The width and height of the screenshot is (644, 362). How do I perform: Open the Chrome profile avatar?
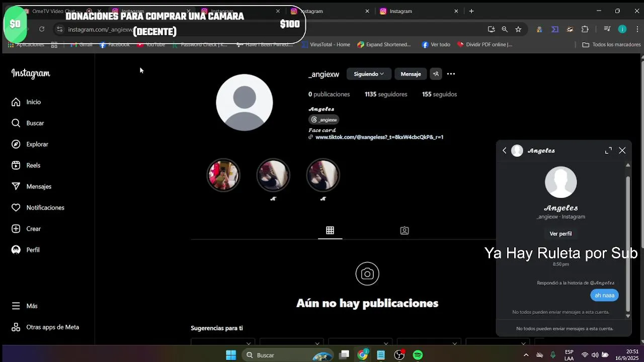click(622, 29)
